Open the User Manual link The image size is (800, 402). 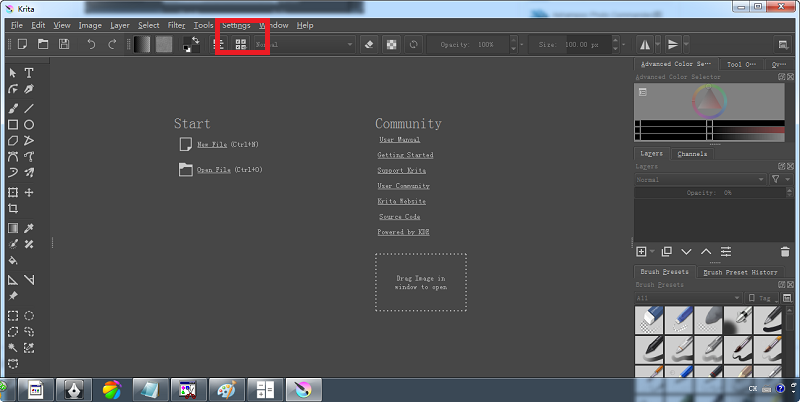click(399, 139)
